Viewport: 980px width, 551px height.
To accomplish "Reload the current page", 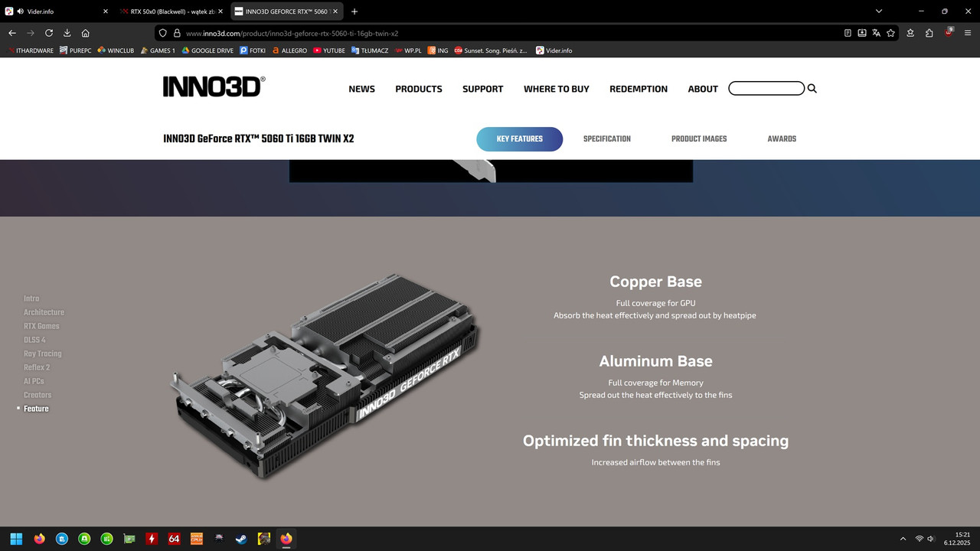I will click(48, 33).
